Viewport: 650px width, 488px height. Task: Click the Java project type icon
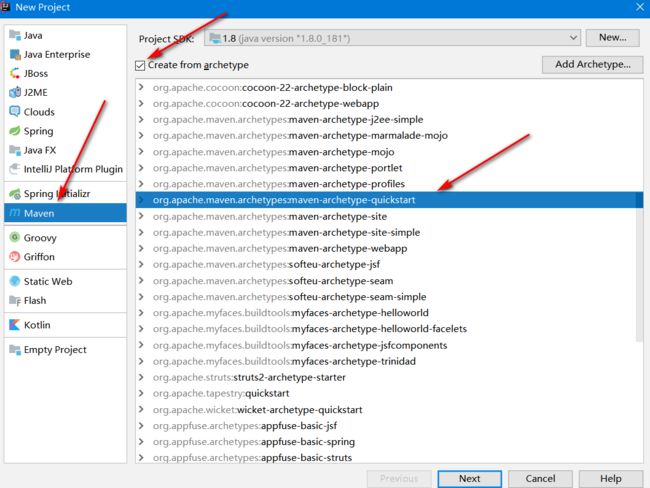pyautogui.click(x=15, y=35)
